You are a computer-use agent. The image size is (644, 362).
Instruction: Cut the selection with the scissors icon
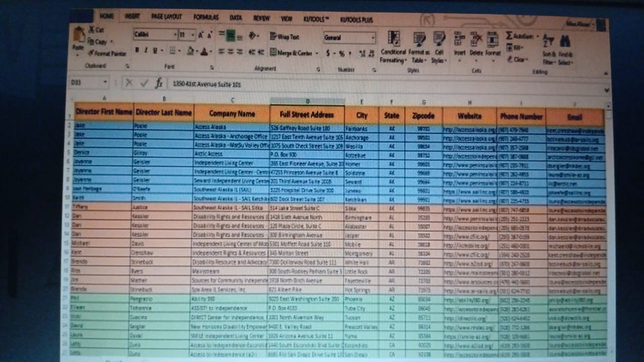point(92,29)
